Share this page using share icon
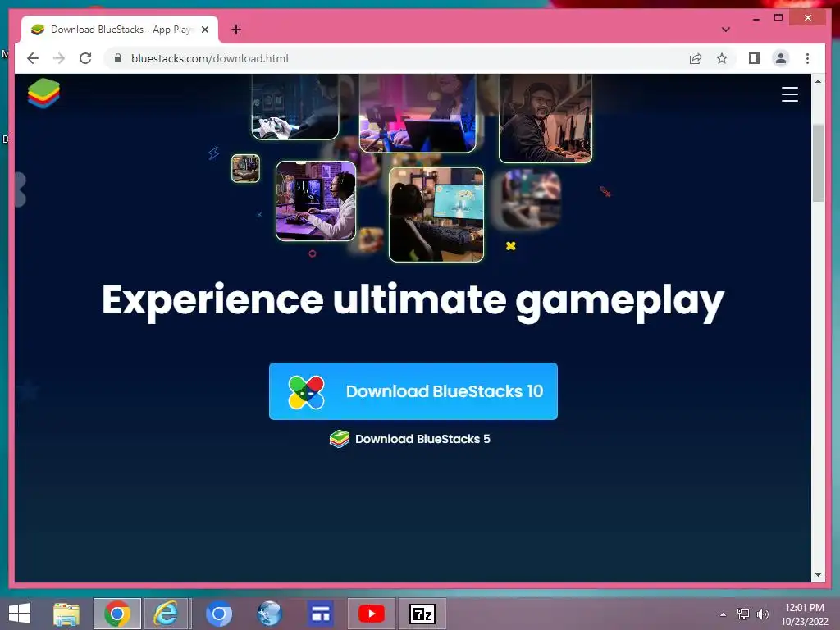 [x=696, y=58]
